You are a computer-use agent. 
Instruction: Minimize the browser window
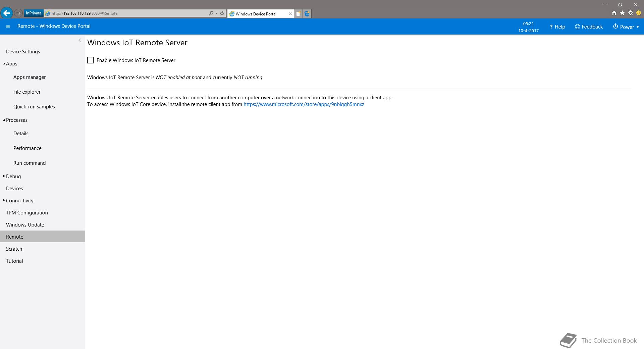[605, 5]
